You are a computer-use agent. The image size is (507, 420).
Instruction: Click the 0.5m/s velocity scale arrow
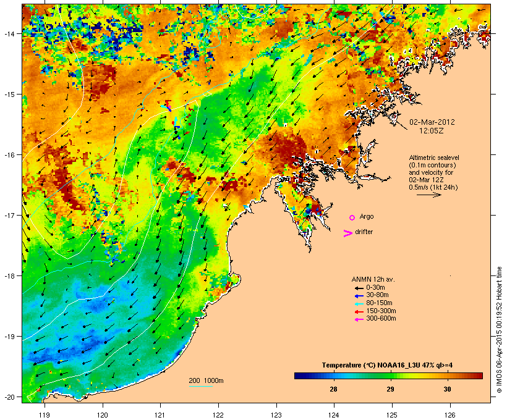point(429,195)
